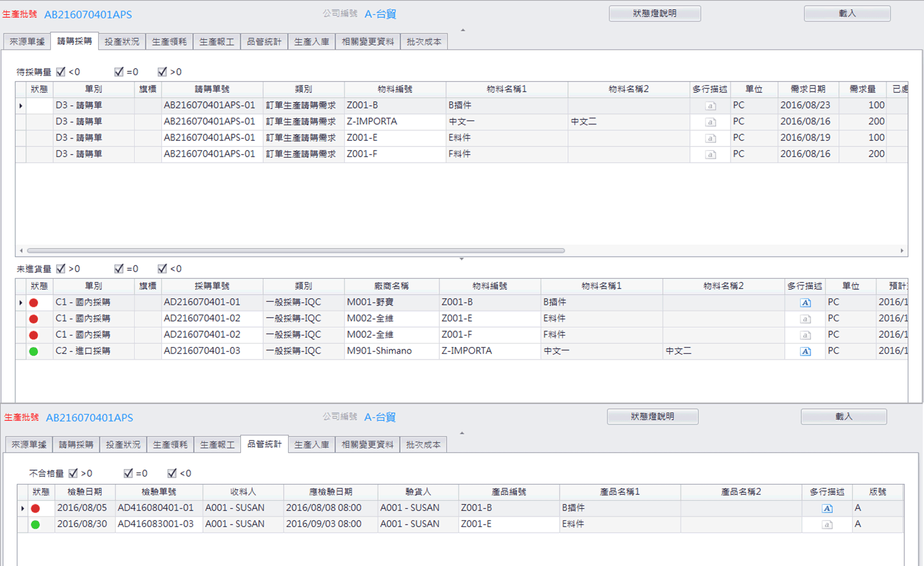Toggle 未進貨量 <0 checkbox
This screenshot has height=566, width=924.
[162, 269]
